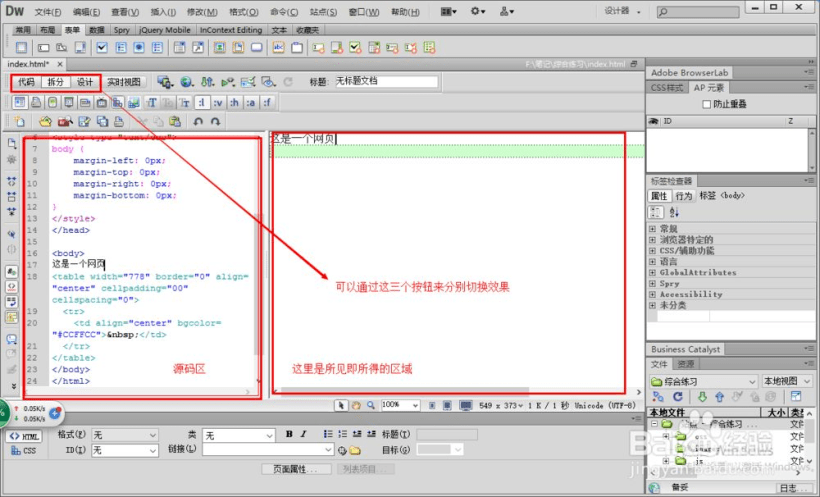Open the 文件(F) menu
The height and width of the screenshot is (497, 820).
(48, 12)
